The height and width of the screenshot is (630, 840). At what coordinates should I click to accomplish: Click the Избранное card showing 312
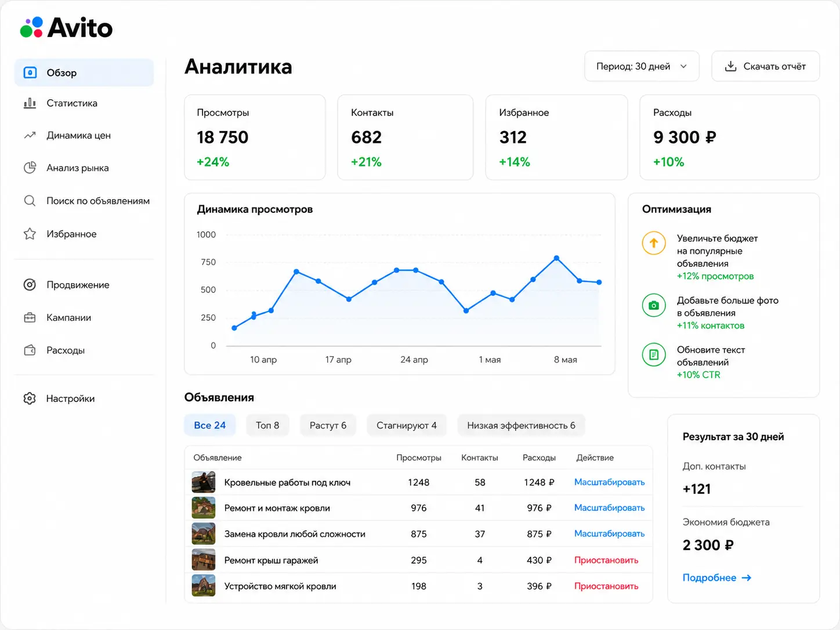click(557, 137)
